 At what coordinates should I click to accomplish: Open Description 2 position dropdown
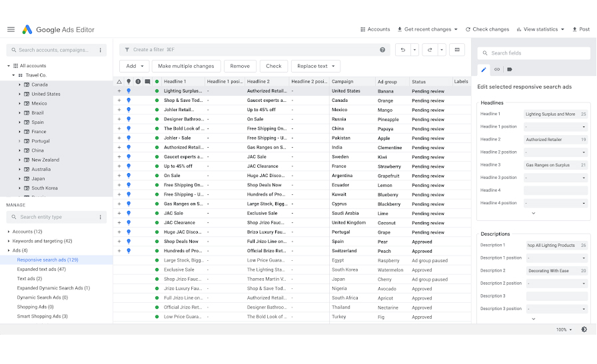coord(557,283)
